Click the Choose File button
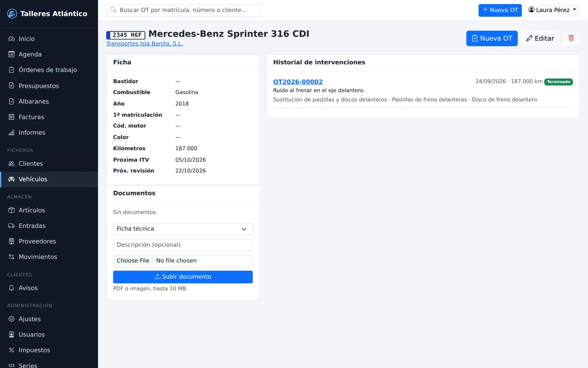 coord(133,261)
